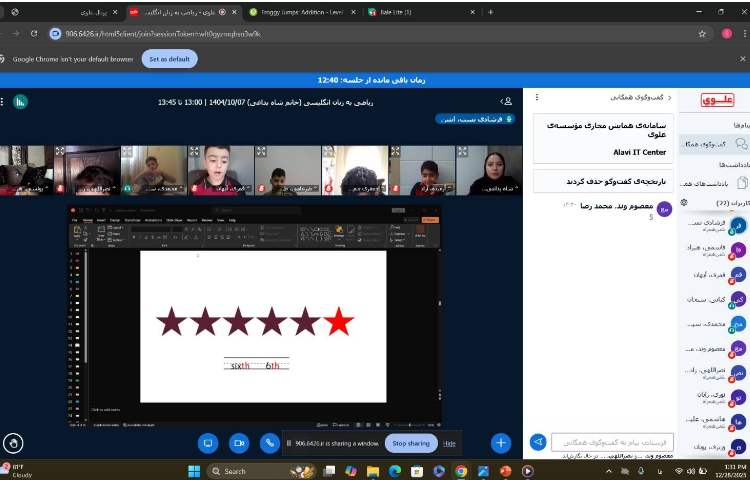Switch to Froggy Jumps: Addition tab
Image resolution: width=750 pixels, height=480 pixels.
pyautogui.click(x=303, y=12)
